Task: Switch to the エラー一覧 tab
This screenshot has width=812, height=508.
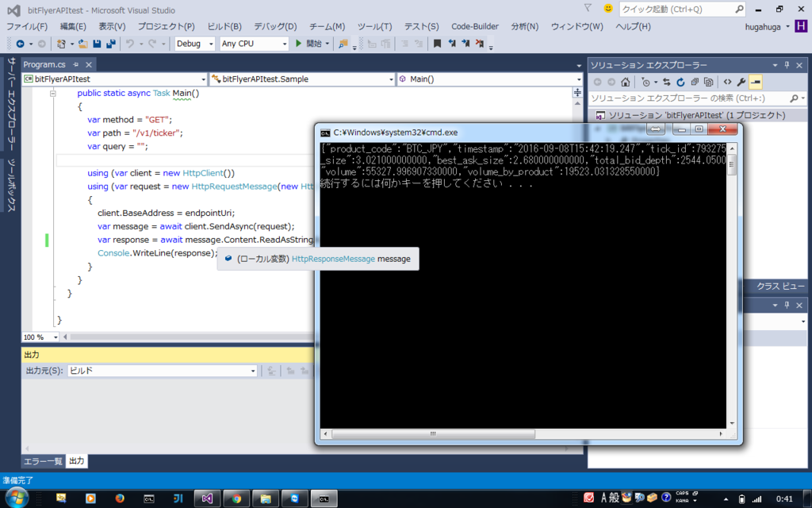Action: pyautogui.click(x=43, y=461)
